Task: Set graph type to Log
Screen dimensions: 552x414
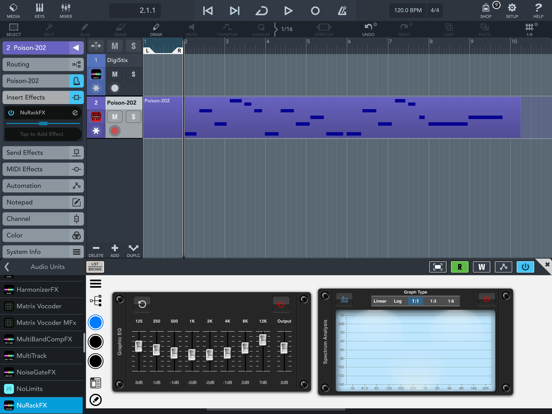Action: click(x=398, y=301)
